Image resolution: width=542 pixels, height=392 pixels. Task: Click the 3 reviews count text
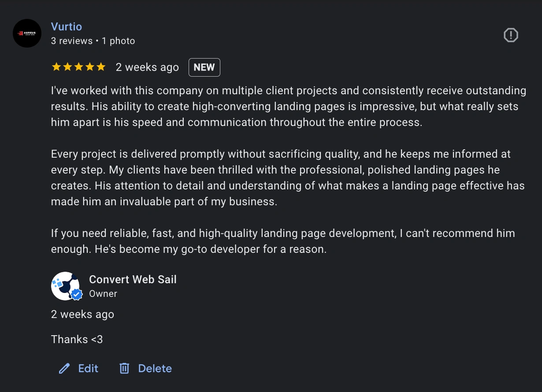pyautogui.click(x=72, y=41)
